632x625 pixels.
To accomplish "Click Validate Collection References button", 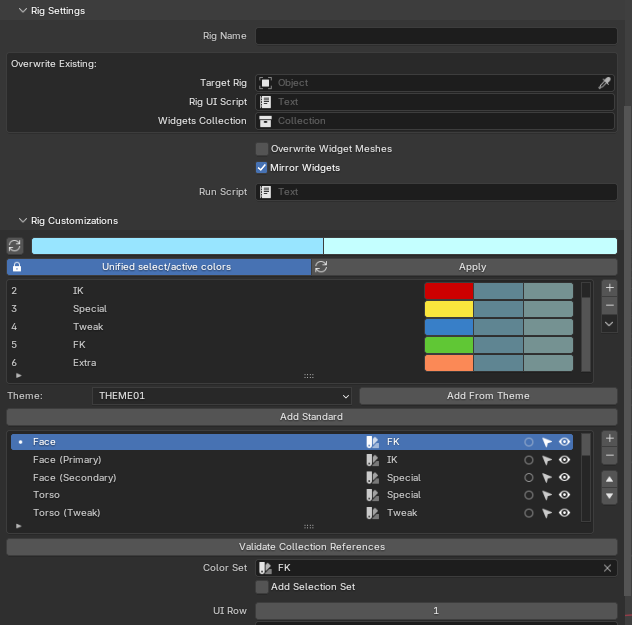I will coord(312,547).
